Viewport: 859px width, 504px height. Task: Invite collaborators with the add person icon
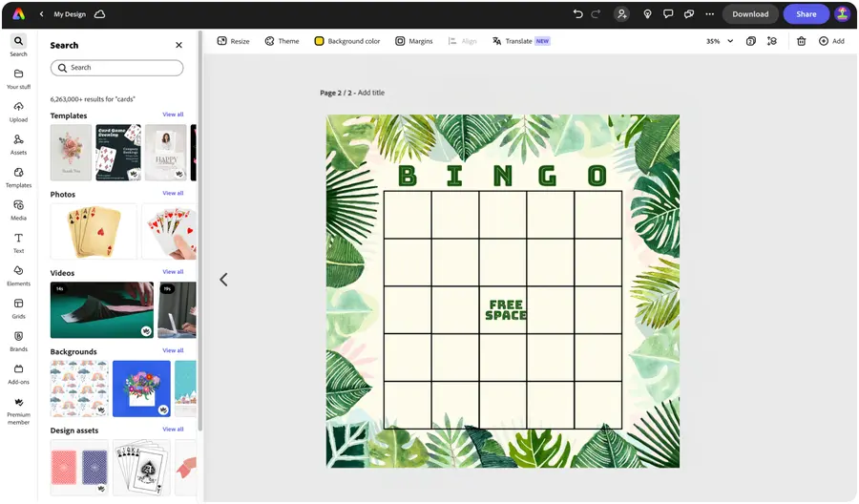coord(621,14)
